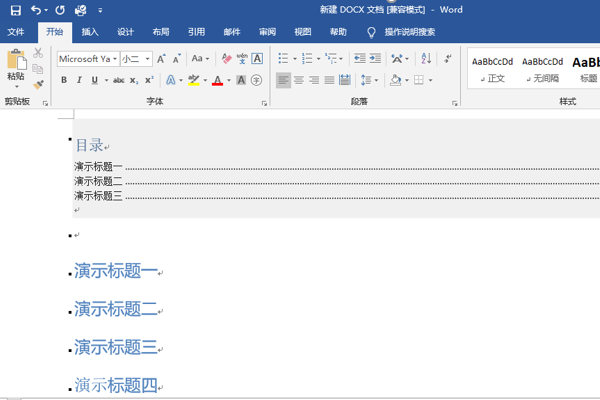This screenshot has width=600, height=400.
Task: Click the Sort A-Z icon
Action: (426, 58)
